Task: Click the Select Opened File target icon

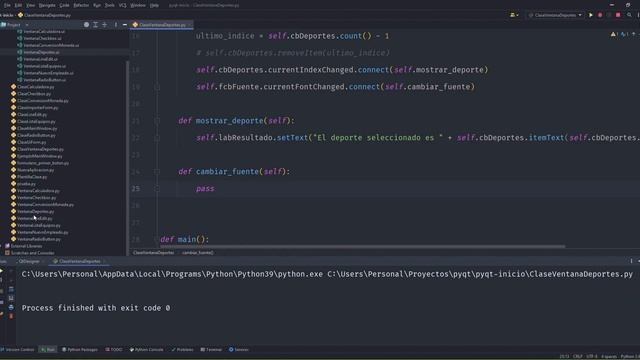Action: (x=86, y=25)
